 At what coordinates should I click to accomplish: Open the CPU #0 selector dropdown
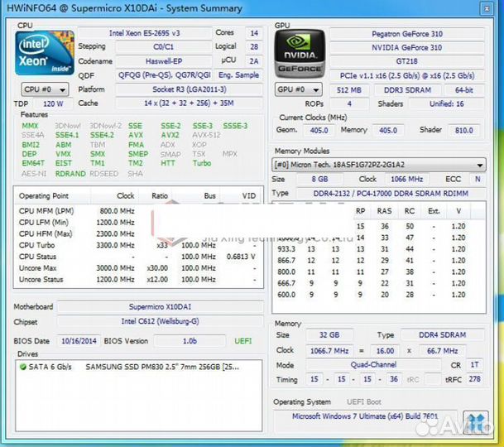(45, 89)
